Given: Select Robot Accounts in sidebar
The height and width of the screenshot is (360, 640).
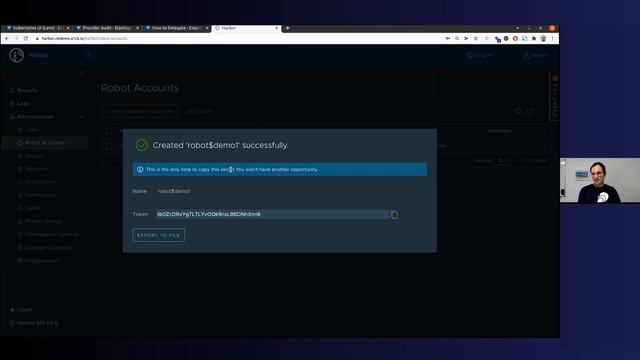Looking at the screenshot, I should tap(44, 142).
